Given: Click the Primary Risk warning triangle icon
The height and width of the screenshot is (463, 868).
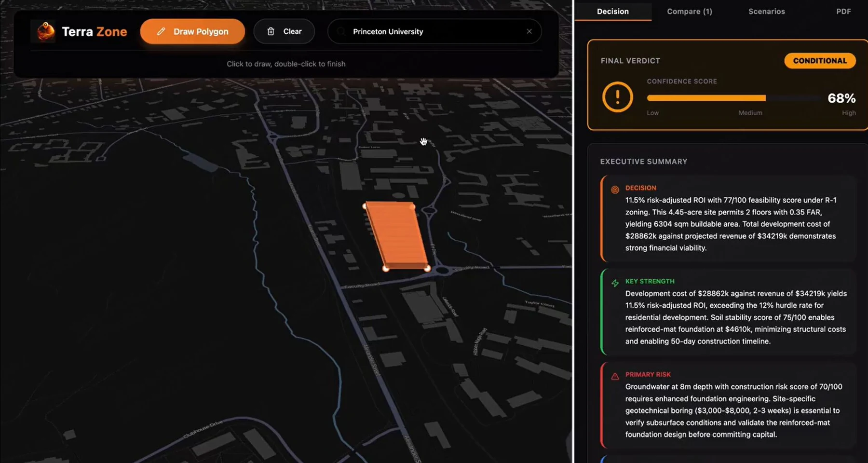Looking at the screenshot, I should coord(615,376).
